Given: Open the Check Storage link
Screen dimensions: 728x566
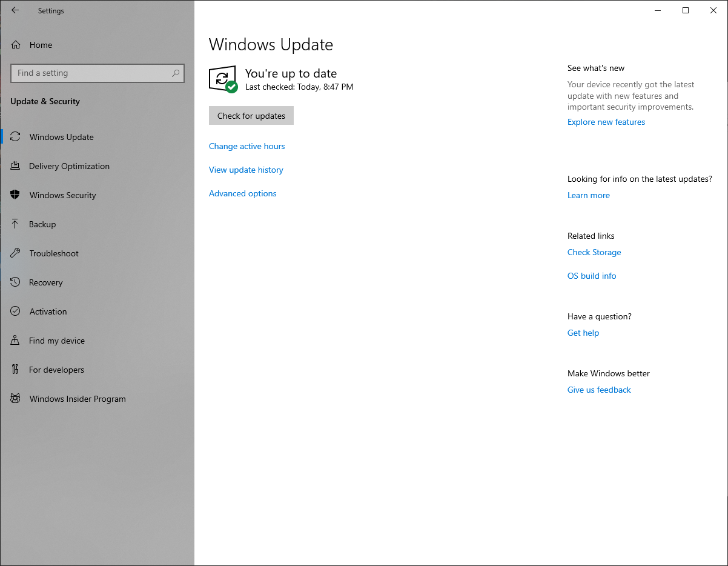Looking at the screenshot, I should coord(594,252).
